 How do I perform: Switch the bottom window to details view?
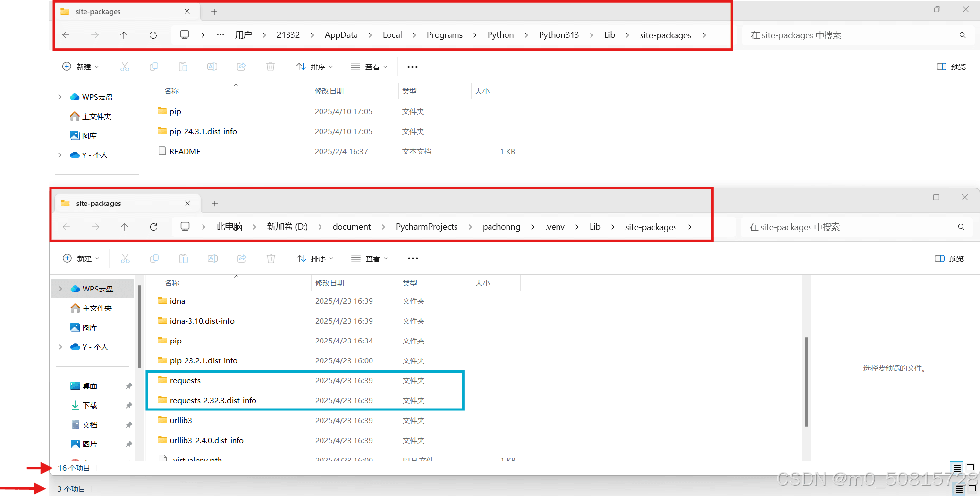click(x=957, y=468)
